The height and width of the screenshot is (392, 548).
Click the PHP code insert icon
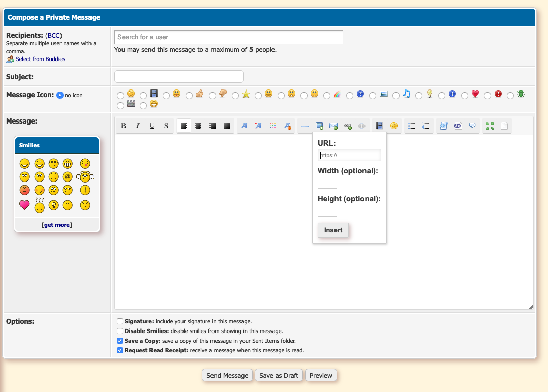(458, 126)
